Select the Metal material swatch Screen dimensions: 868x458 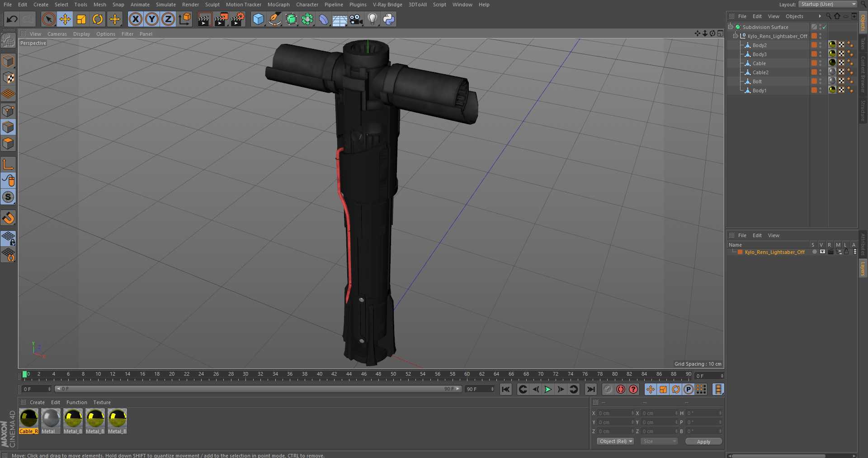coord(51,421)
